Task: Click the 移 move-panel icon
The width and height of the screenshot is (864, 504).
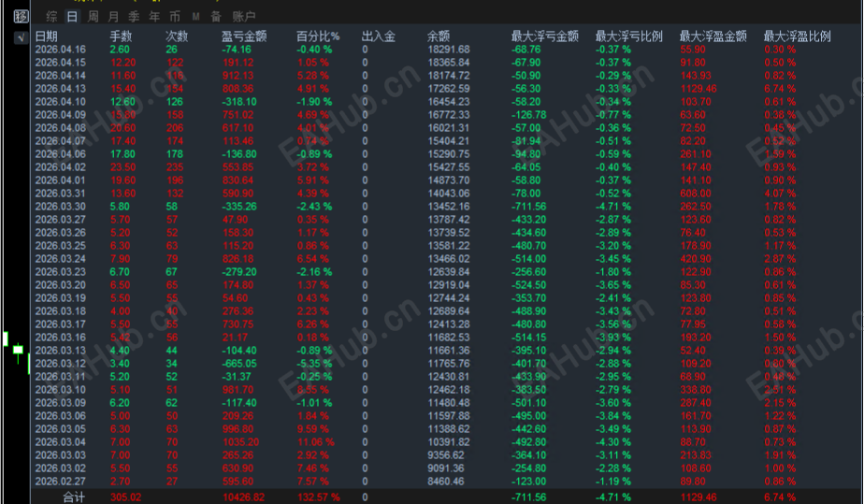Action: (x=21, y=17)
